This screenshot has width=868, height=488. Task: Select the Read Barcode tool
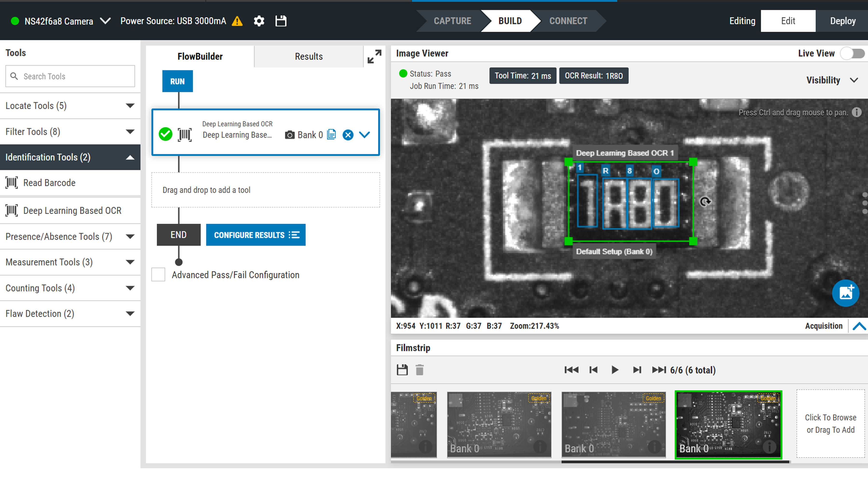[x=49, y=182]
